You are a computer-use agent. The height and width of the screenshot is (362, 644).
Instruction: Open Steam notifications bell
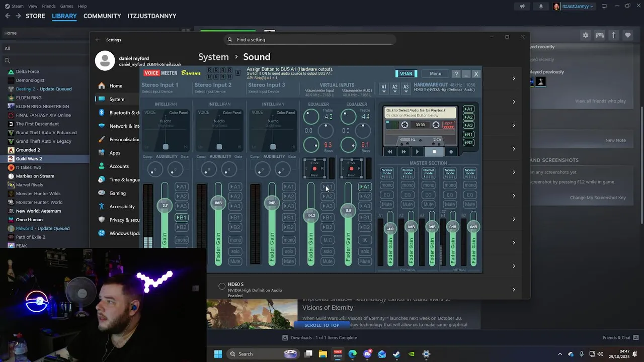541,6
